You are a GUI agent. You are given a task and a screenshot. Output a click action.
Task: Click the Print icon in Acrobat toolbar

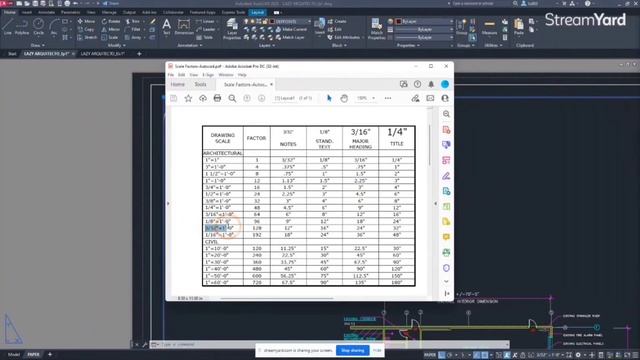coord(217,98)
